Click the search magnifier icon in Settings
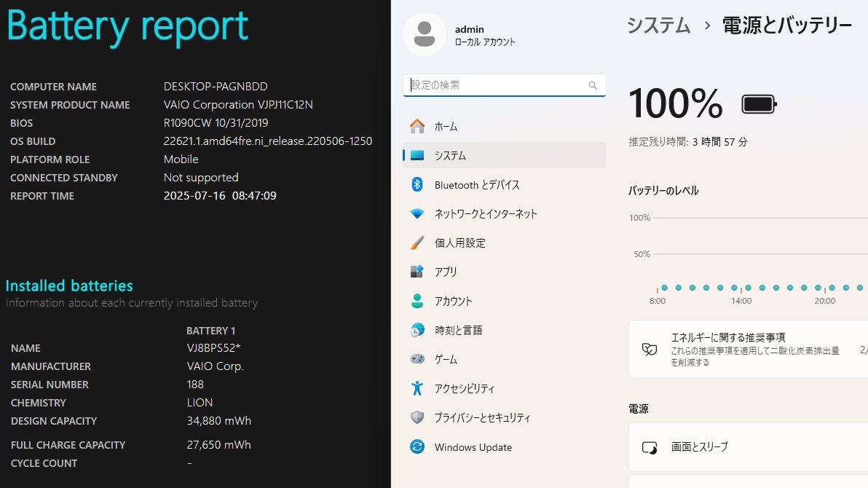The height and width of the screenshot is (488, 868). pos(592,85)
